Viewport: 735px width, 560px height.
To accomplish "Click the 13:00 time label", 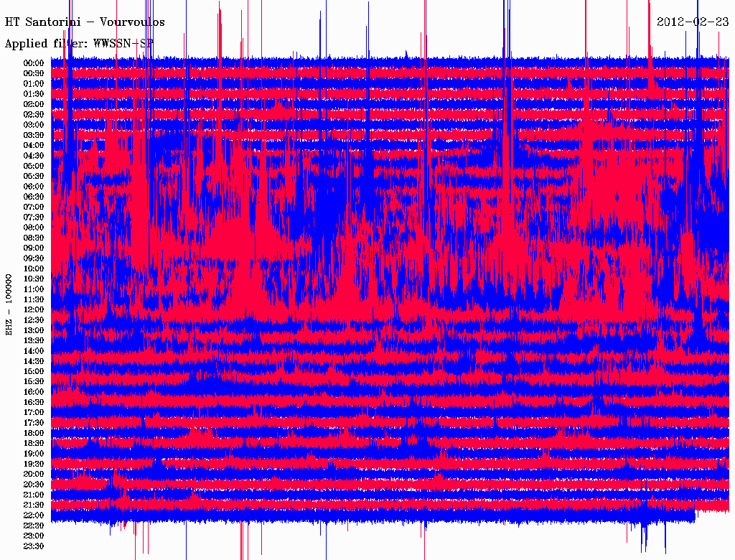I will click(34, 331).
